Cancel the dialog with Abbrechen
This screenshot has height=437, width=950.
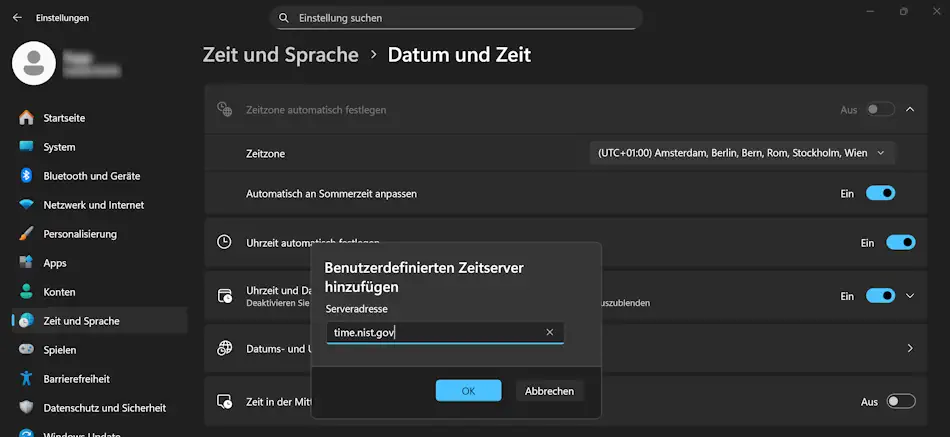tap(550, 391)
